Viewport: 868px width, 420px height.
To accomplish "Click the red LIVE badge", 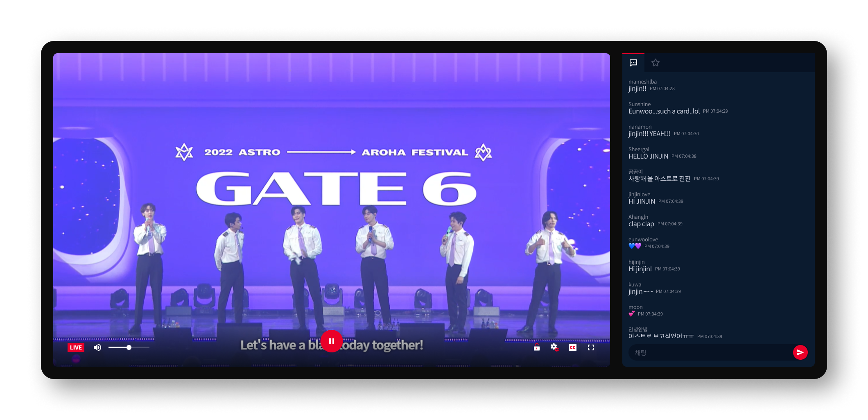I will (x=76, y=347).
